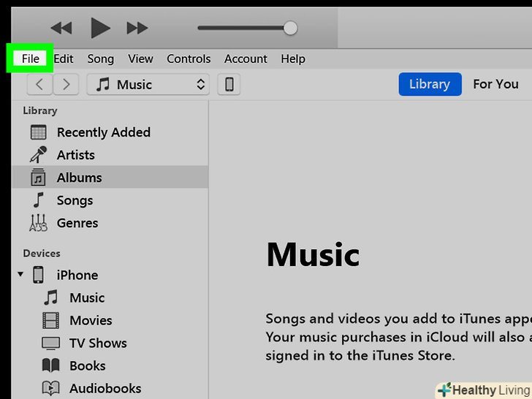Open the Music media type dropdown
The height and width of the screenshot is (399, 532).
coord(148,84)
